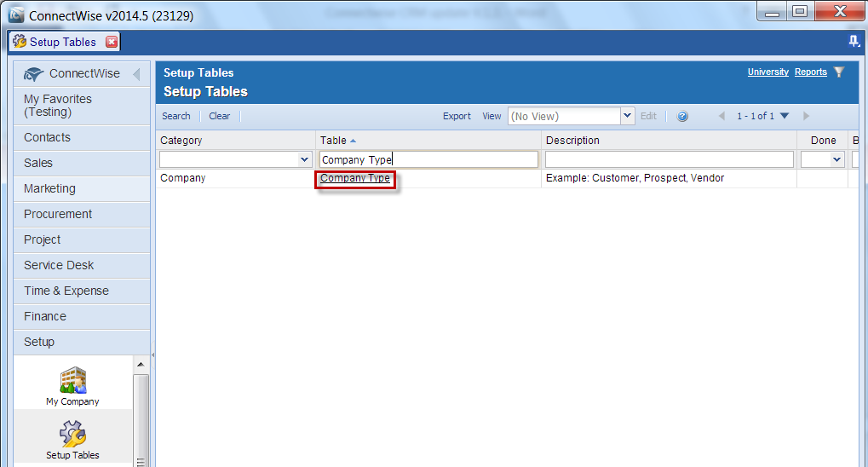Open the Project module
Image resolution: width=868 pixels, height=467 pixels.
pos(82,239)
